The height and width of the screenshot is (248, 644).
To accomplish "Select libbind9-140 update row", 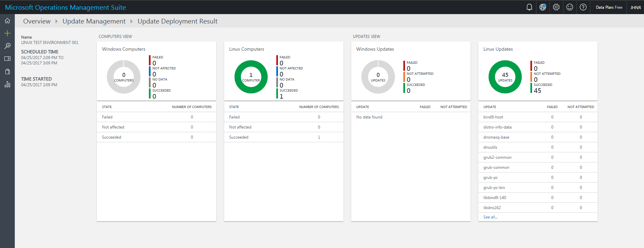I will (x=538, y=198).
